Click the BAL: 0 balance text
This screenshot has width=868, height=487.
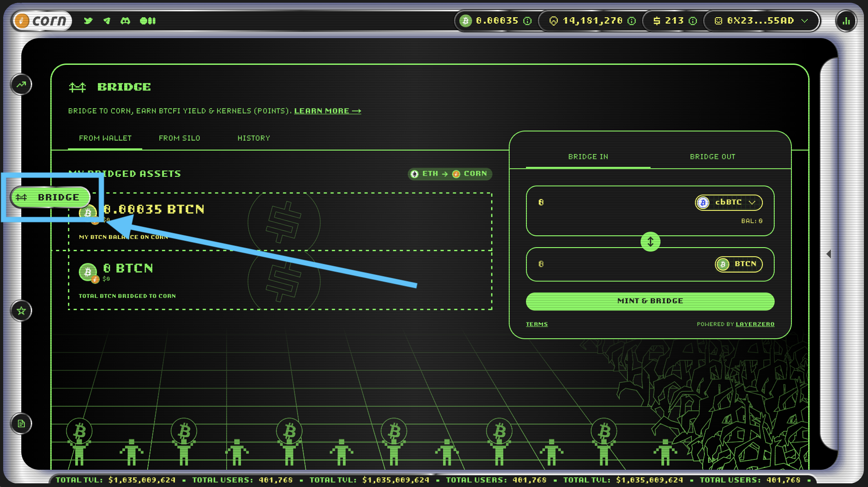(x=752, y=221)
